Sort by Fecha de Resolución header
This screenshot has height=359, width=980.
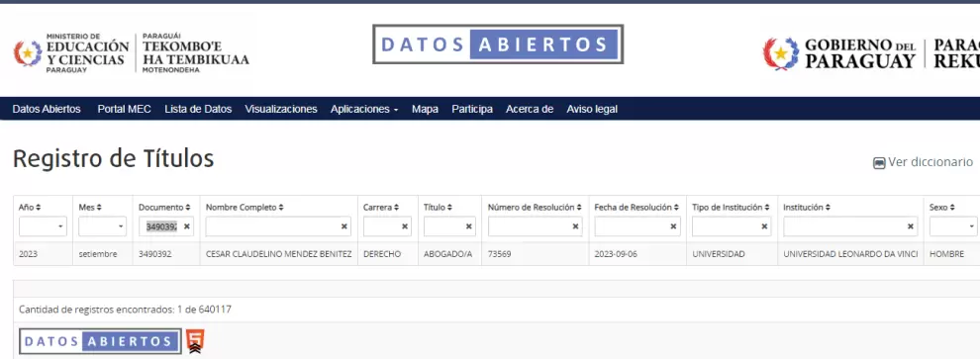(x=637, y=208)
